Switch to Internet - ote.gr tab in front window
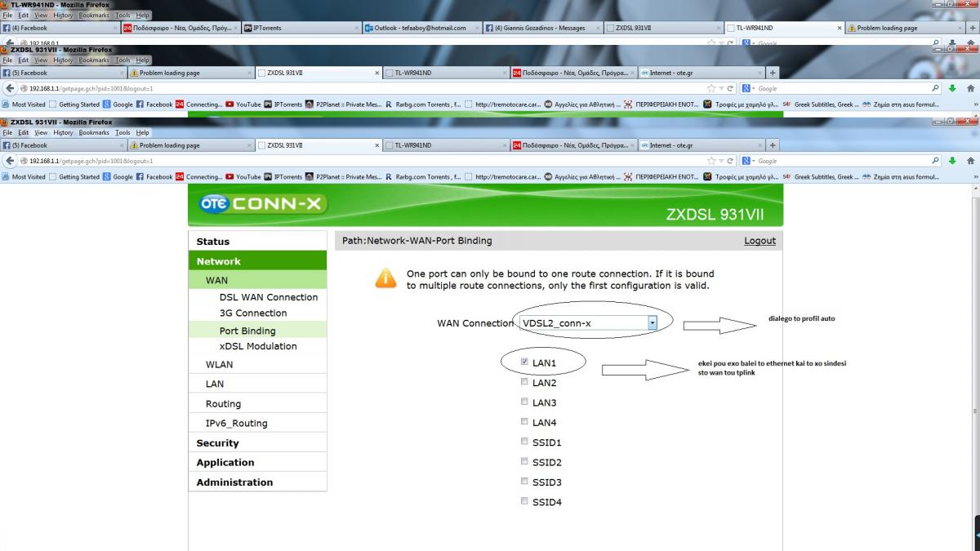 (700, 144)
